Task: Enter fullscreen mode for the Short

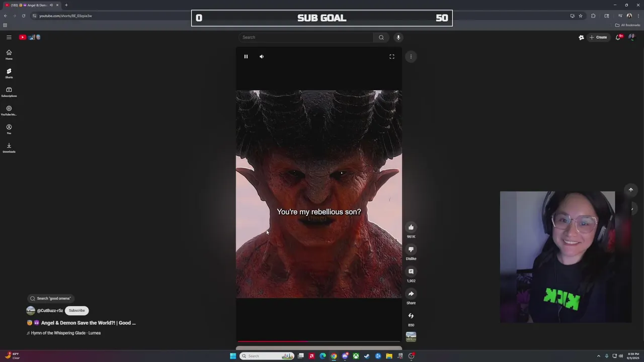Action: tap(392, 56)
